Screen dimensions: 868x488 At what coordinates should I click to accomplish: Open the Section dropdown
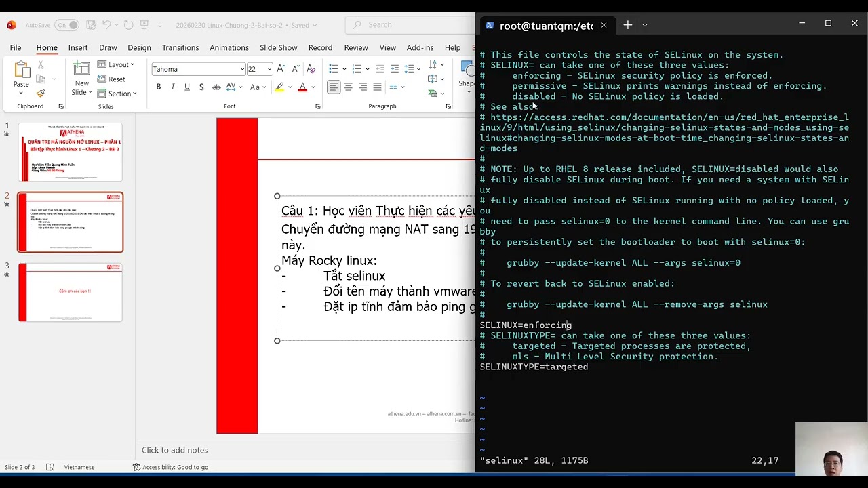tap(117, 94)
